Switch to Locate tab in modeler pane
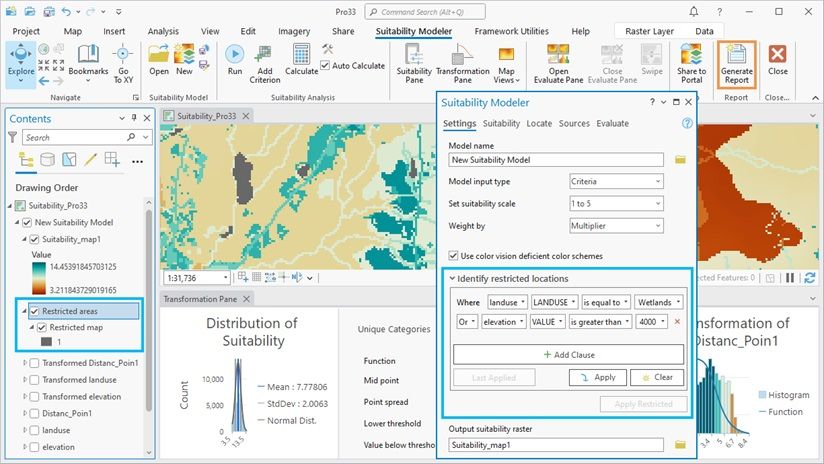 (539, 123)
